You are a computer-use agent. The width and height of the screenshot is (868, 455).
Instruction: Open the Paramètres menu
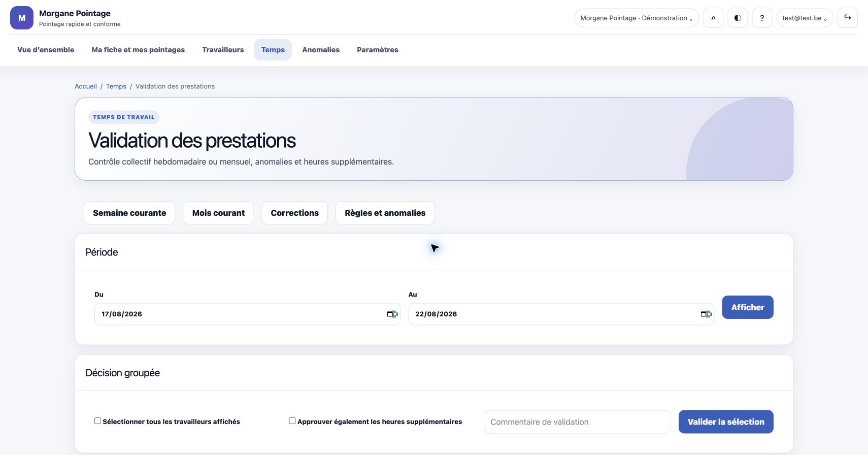pos(378,50)
